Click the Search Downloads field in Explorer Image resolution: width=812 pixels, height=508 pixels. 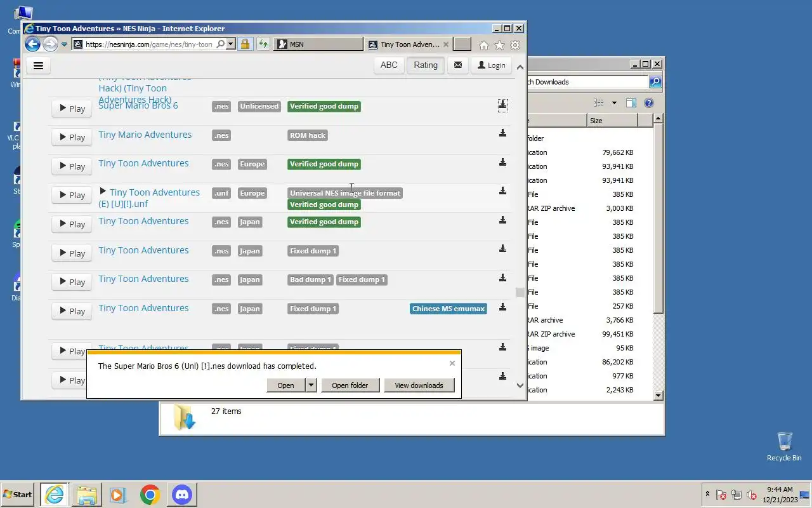pyautogui.click(x=587, y=82)
